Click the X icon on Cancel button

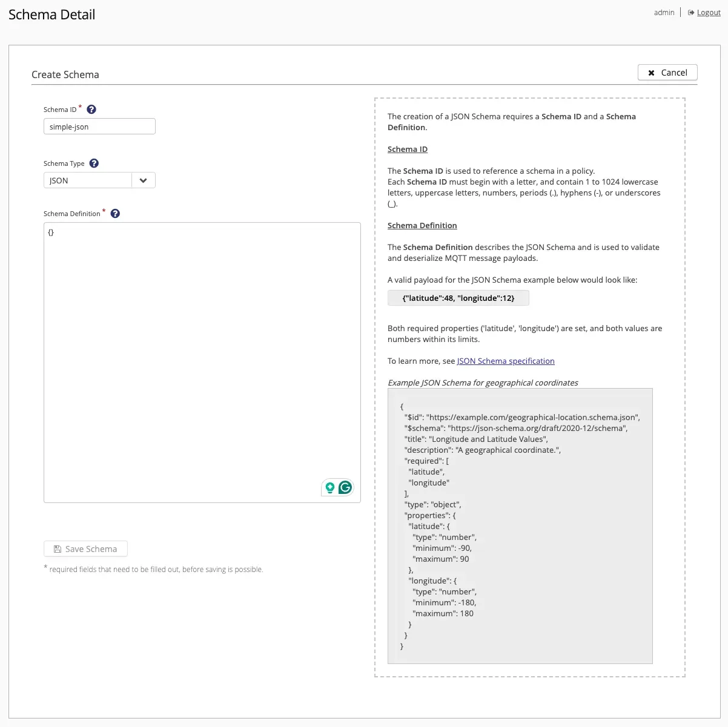click(x=651, y=73)
